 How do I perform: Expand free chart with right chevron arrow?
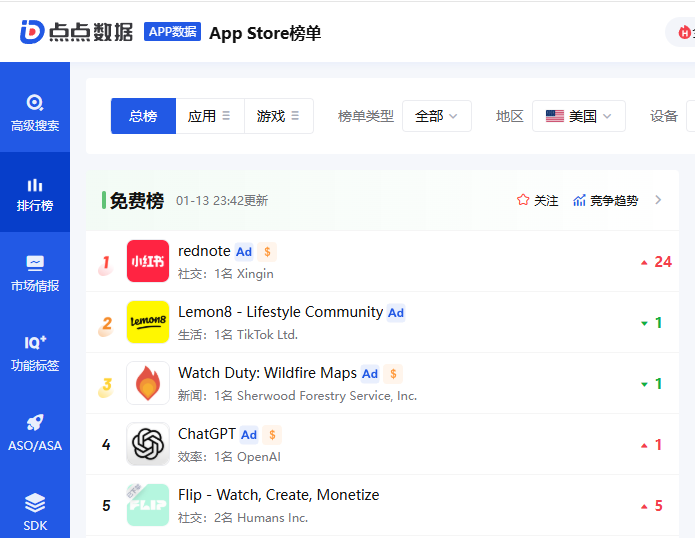[658, 200]
